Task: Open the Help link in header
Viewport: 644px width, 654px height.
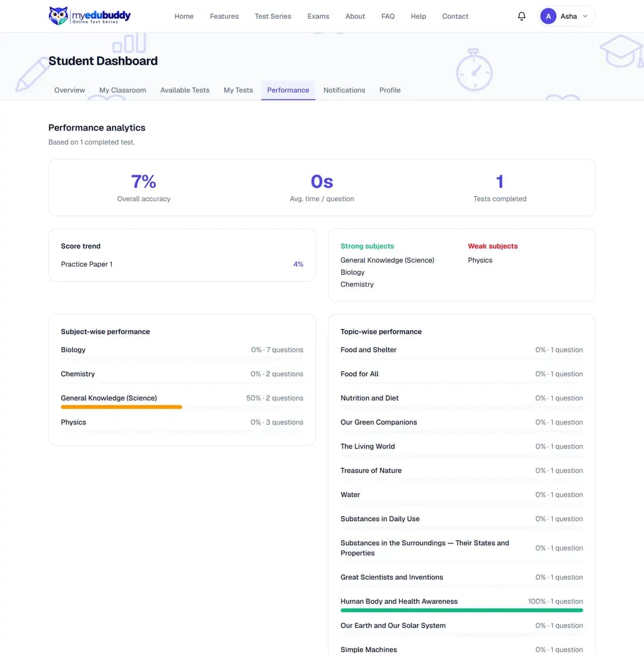Action: click(419, 16)
